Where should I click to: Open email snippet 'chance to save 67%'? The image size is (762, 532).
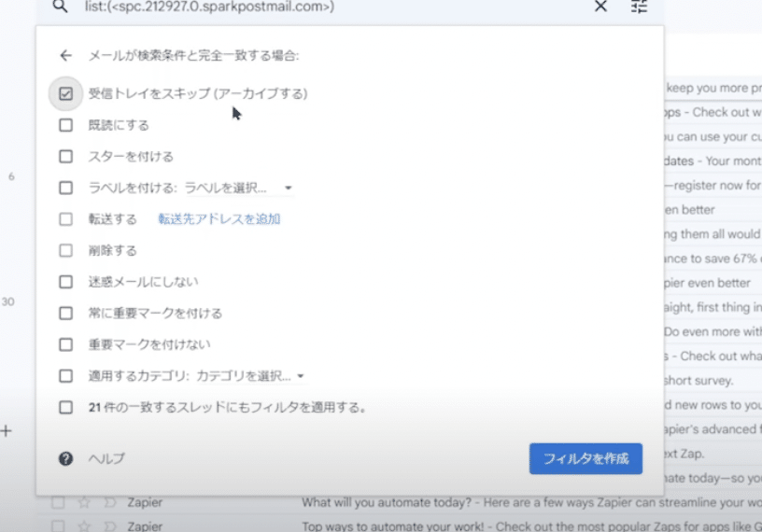click(x=713, y=259)
